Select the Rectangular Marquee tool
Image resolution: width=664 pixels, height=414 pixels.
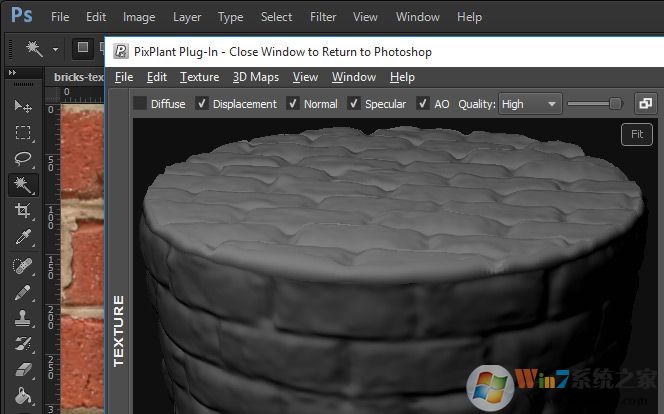(x=22, y=132)
